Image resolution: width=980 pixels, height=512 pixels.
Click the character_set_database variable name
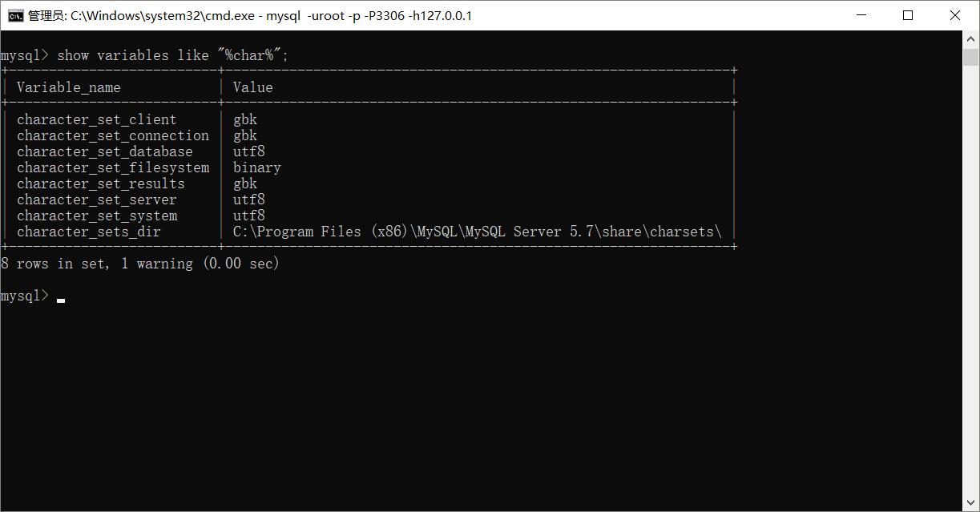(x=105, y=151)
